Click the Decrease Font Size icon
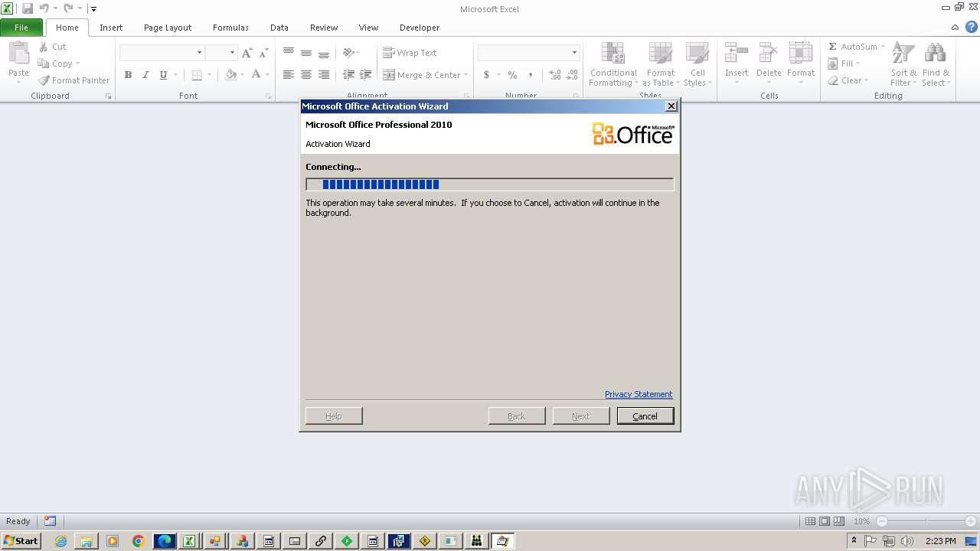This screenshot has height=551, width=980. click(x=263, y=53)
